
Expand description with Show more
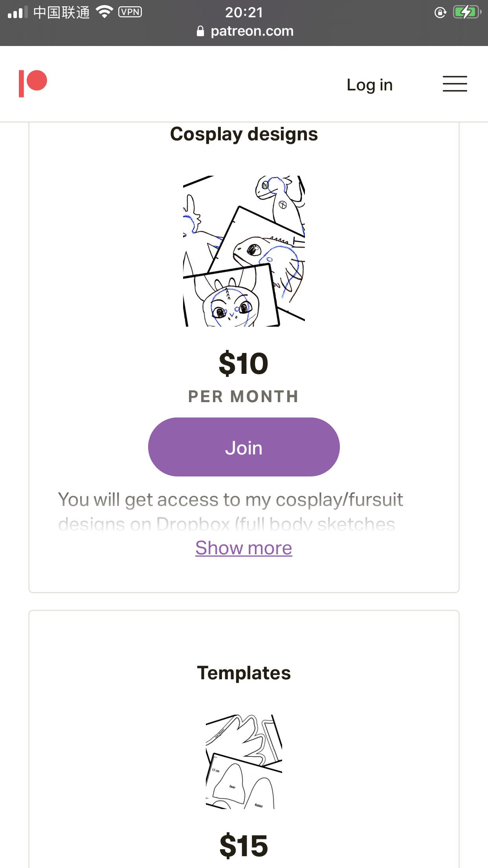tap(244, 548)
